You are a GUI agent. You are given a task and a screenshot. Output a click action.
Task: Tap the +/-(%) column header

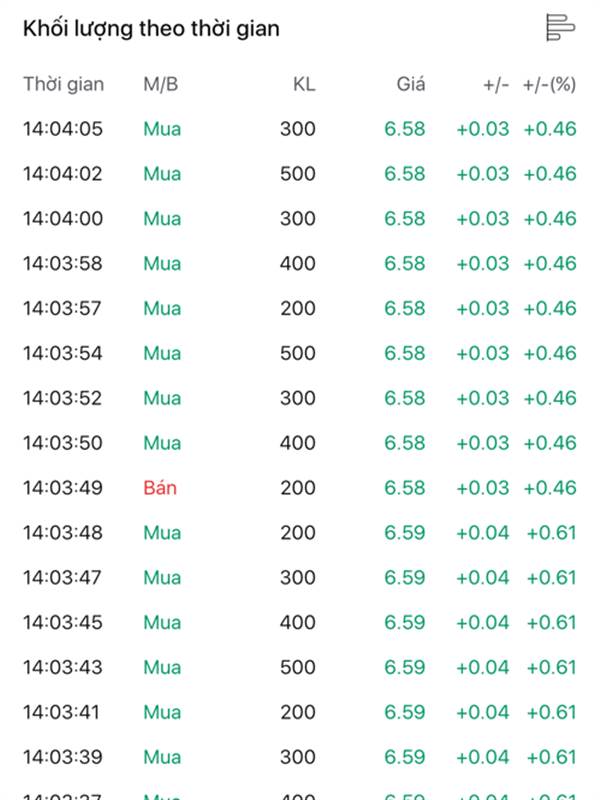pos(549,84)
